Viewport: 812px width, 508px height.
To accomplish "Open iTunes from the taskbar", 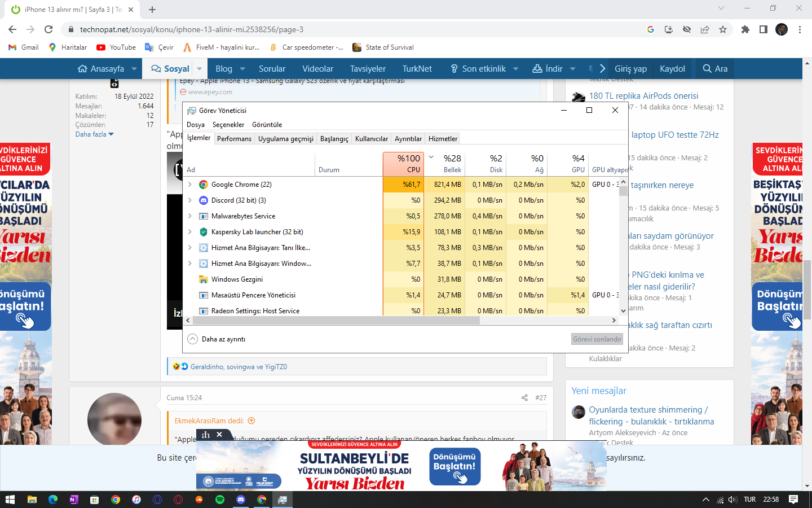I will pos(136,500).
